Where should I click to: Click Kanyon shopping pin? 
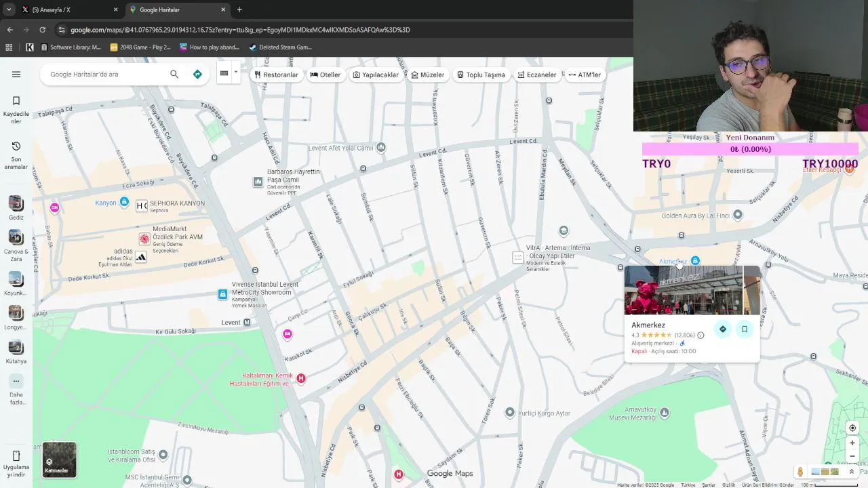(124, 202)
